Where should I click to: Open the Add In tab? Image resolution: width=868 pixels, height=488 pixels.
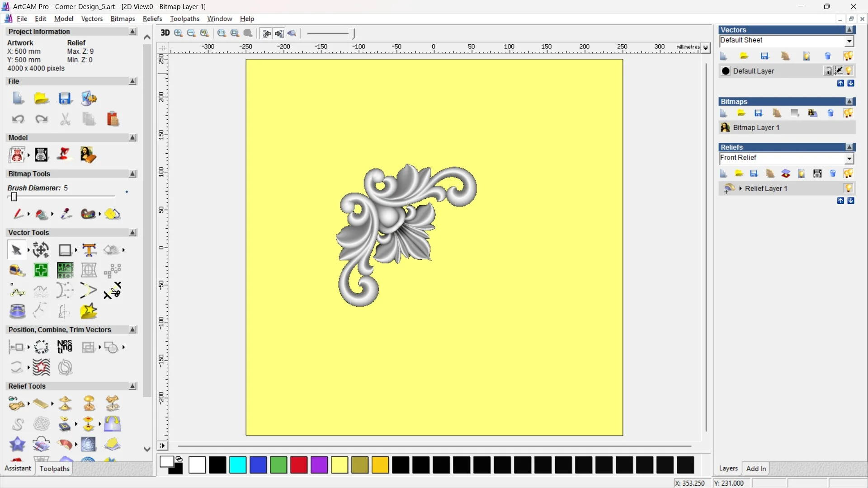pyautogui.click(x=755, y=469)
